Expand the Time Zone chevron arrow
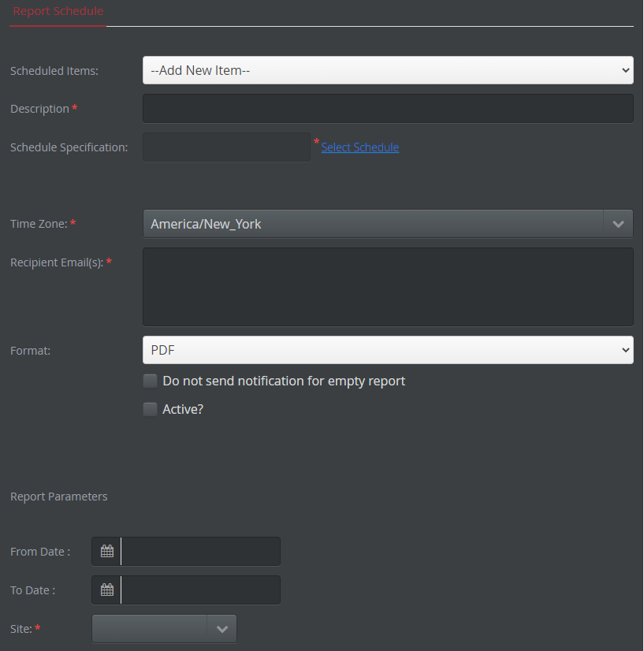 tap(618, 224)
